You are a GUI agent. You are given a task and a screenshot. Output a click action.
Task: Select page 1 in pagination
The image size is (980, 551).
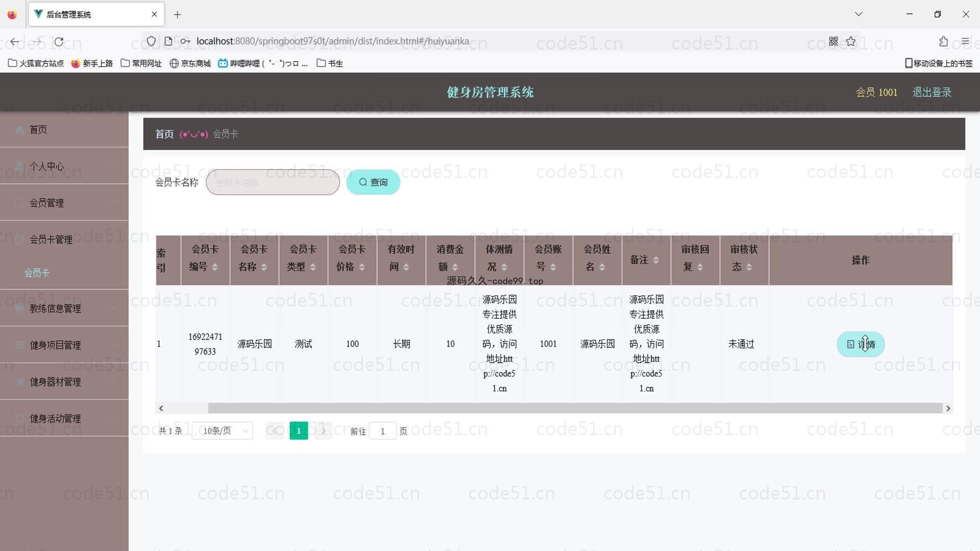[x=299, y=431]
